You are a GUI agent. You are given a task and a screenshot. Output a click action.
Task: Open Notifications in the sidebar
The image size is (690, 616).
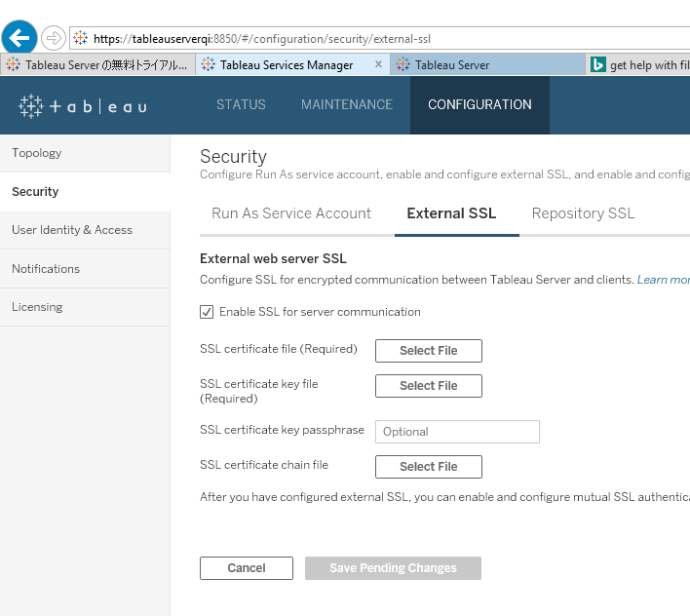85,269
